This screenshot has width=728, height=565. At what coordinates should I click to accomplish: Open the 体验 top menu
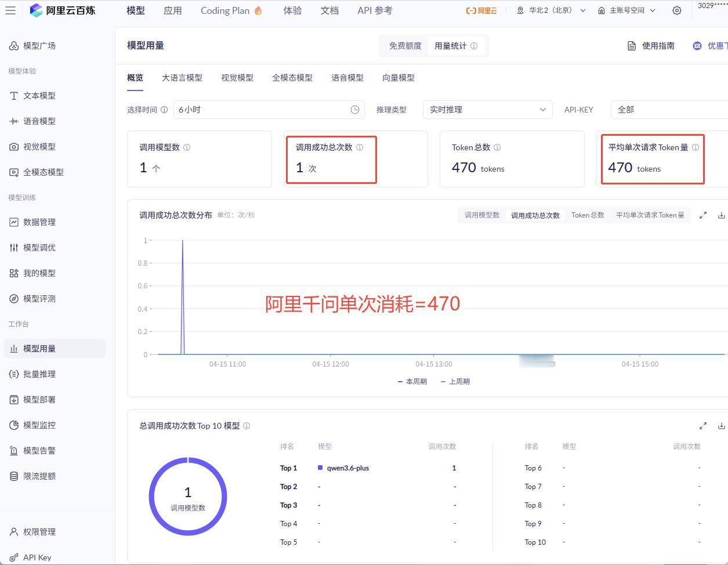coord(292,10)
